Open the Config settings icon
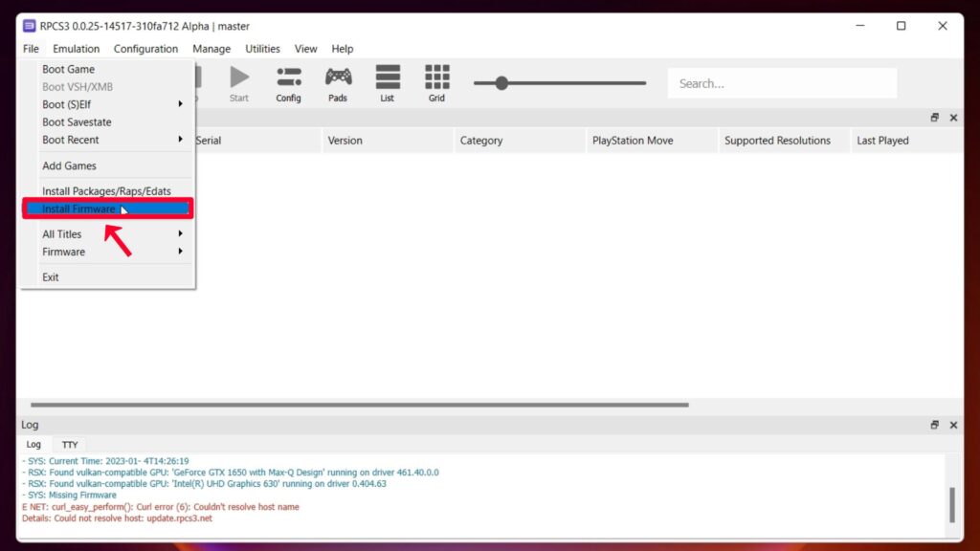 pos(288,82)
